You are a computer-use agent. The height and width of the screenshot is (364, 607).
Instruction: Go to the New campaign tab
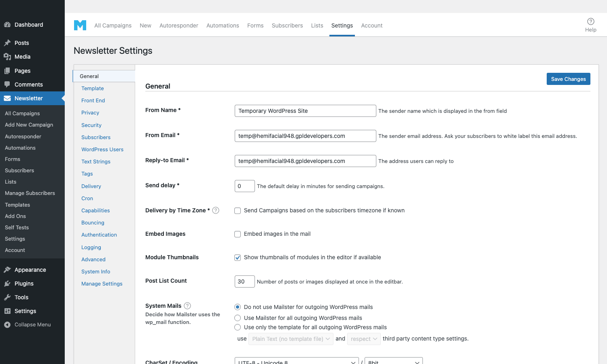(145, 25)
